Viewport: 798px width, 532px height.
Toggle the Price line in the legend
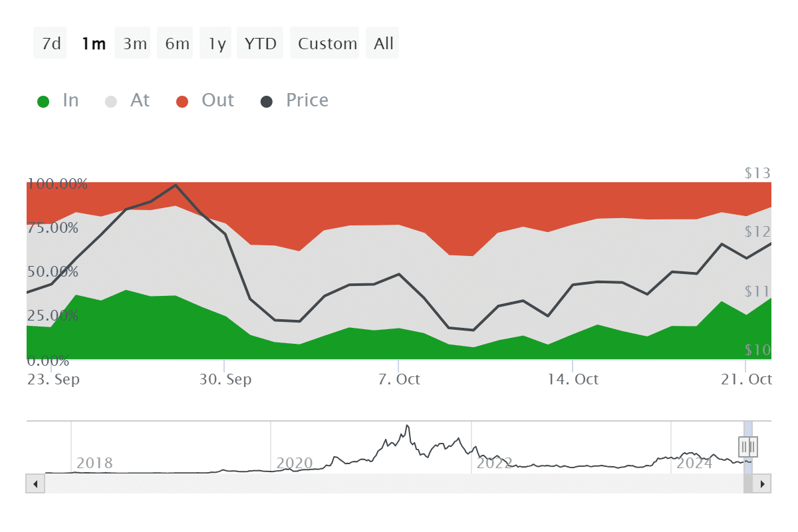pos(307,100)
